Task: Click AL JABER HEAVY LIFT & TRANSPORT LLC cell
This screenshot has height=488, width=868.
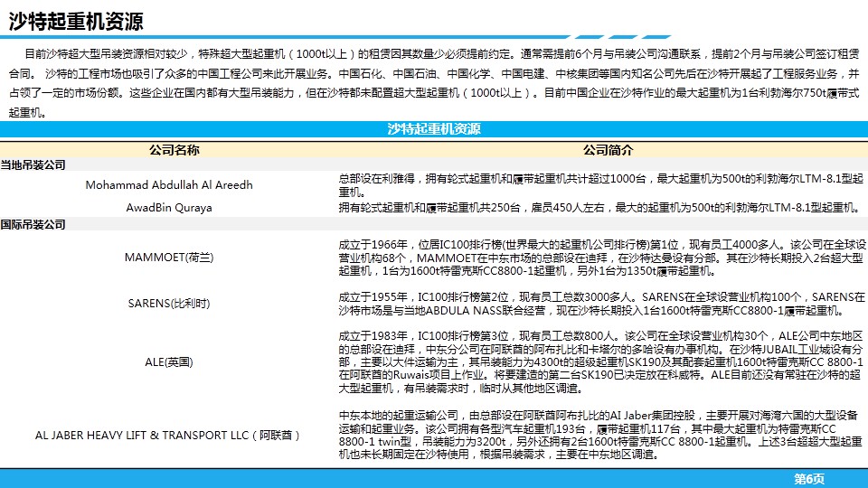Action: [168, 436]
